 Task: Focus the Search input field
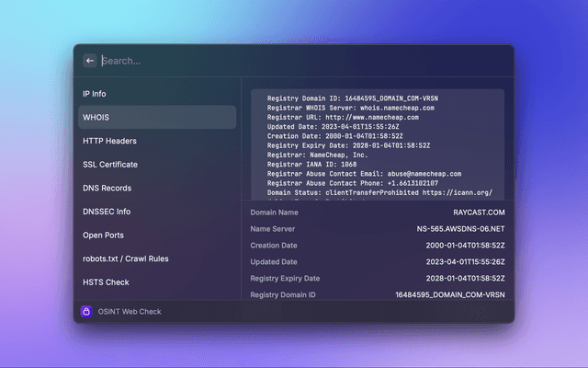coord(276,61)
